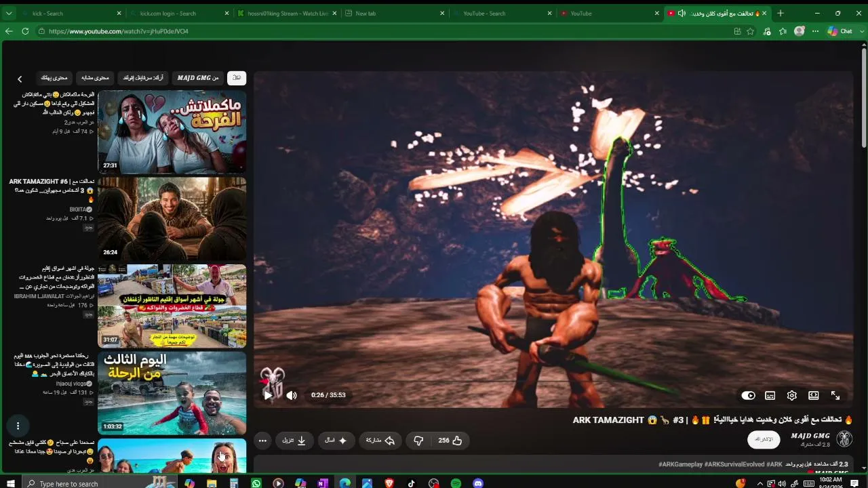Share the video using the مشاركة button
Screen dimensions: 868x488
pyautogui.click(x=380, y=441)
